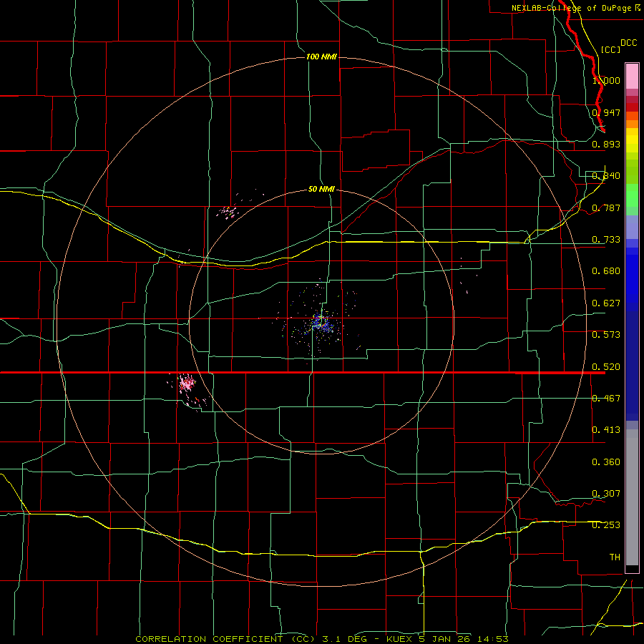
Task: Click the pink echo cluster northwest of radar
Action: 228,212
